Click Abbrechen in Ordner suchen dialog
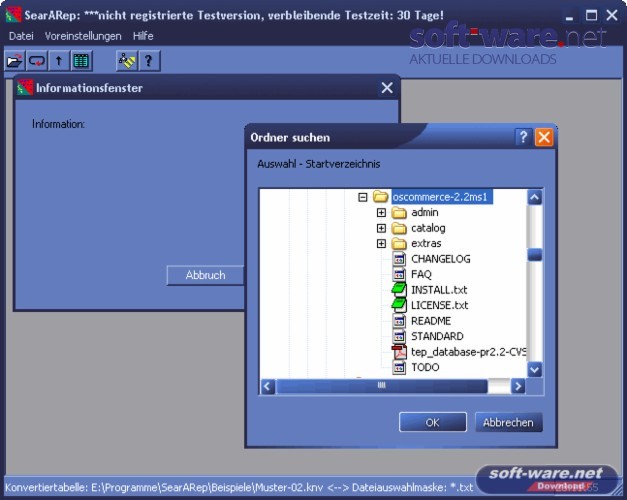Screen dimensions: 627x500 (508, 422)
